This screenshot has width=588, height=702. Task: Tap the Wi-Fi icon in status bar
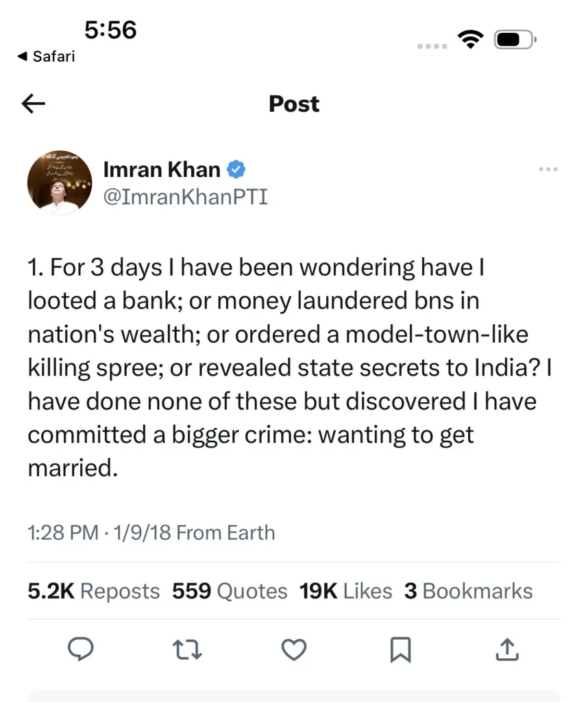coord(471,39)
